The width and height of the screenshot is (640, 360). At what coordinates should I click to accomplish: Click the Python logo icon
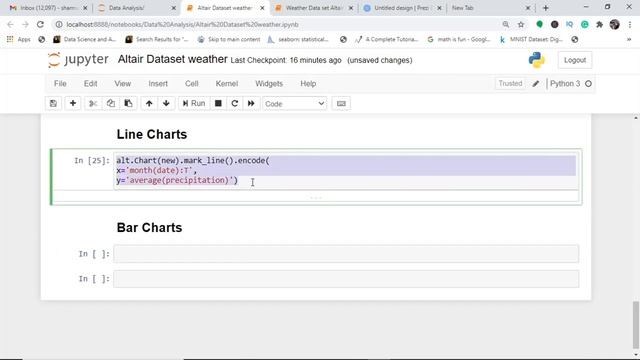(x=536, y=60)
